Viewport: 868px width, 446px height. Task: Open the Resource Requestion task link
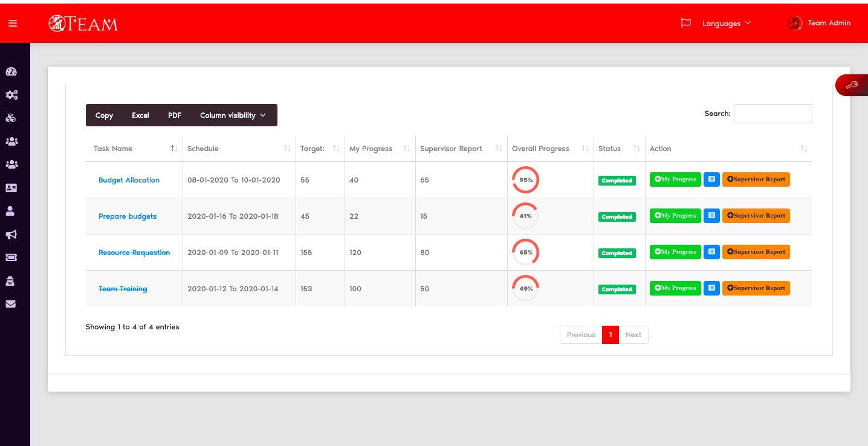[134, 253]
